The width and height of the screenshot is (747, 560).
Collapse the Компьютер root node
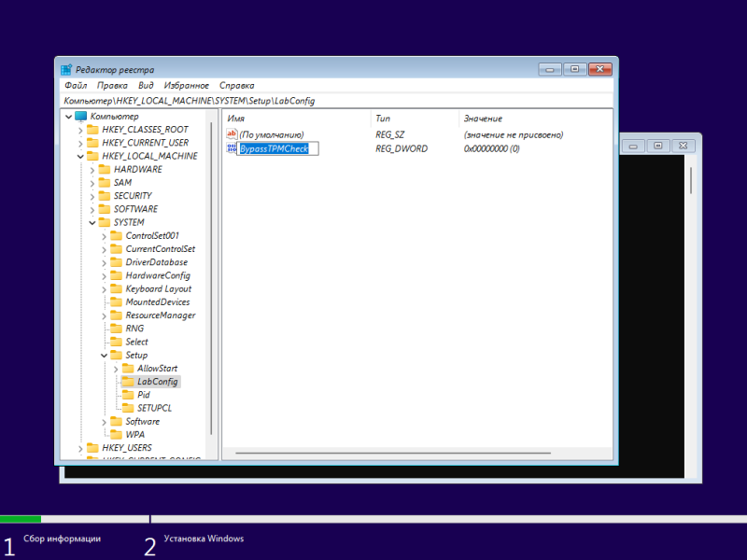pyautogui.click(x=68, y=116)
